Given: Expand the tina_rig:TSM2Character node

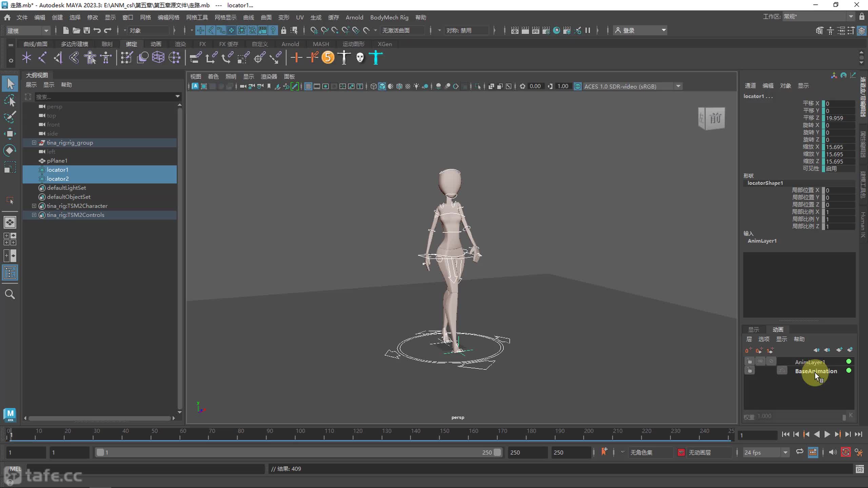Looking at the screenshot, I should pyautogui.click(x=34, y=206).
